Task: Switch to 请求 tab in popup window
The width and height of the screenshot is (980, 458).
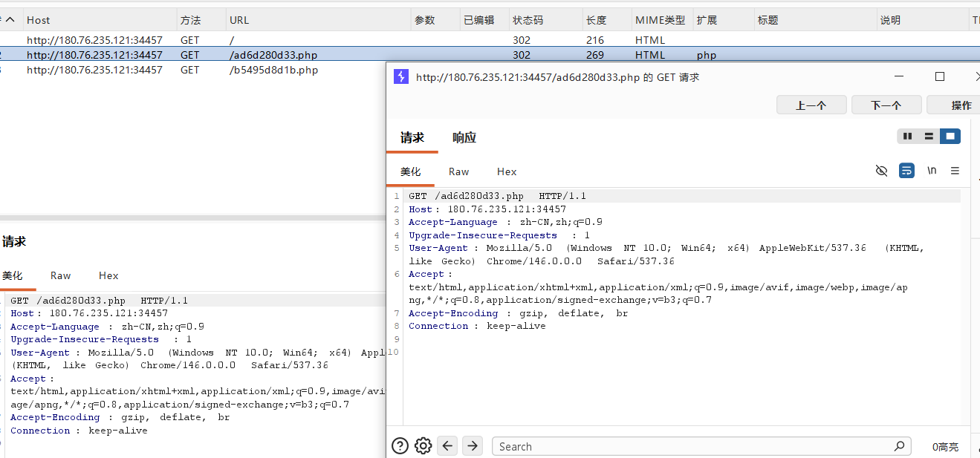Action: click(412, 137)
